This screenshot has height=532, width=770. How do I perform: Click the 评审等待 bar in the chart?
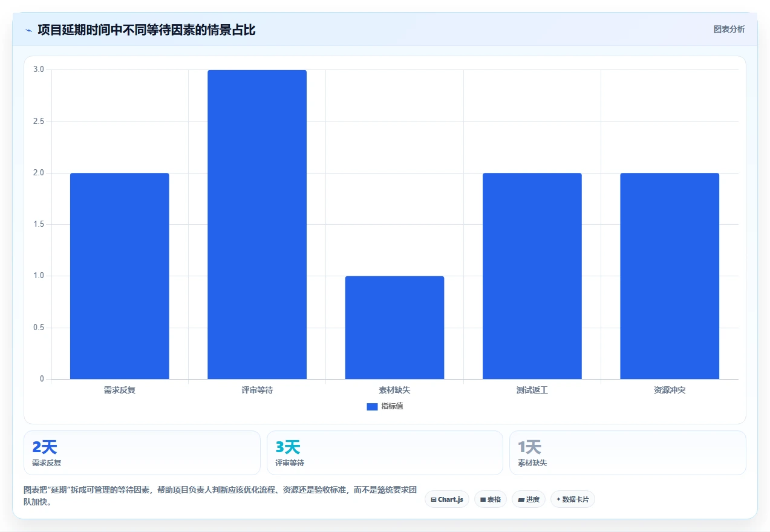click(x=257, y=225)
